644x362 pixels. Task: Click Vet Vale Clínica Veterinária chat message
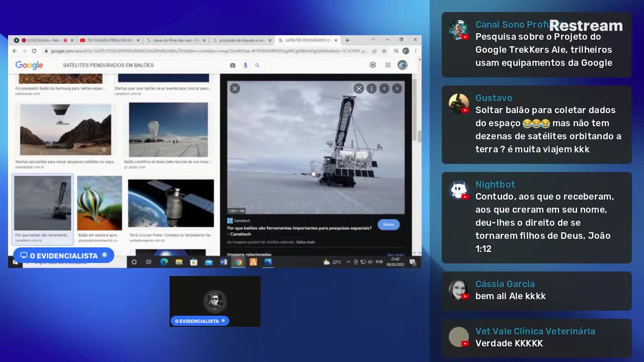pos(537,338)
